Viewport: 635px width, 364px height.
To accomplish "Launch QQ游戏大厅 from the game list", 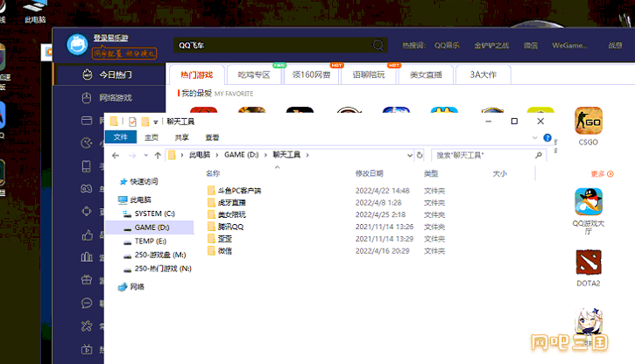I will pos(588,202).
